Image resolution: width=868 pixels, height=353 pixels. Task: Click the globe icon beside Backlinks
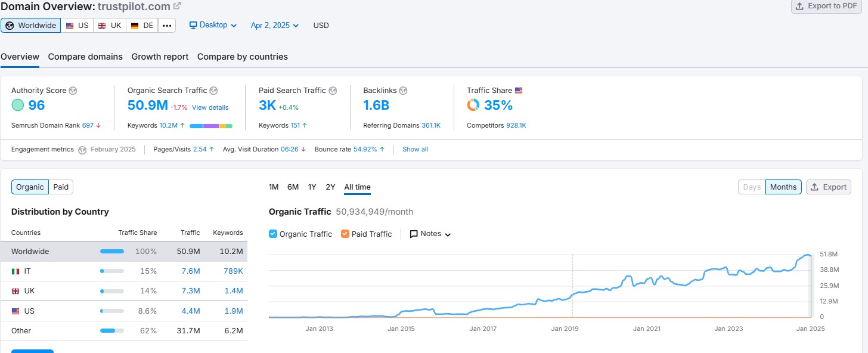[x=403, y=91]
